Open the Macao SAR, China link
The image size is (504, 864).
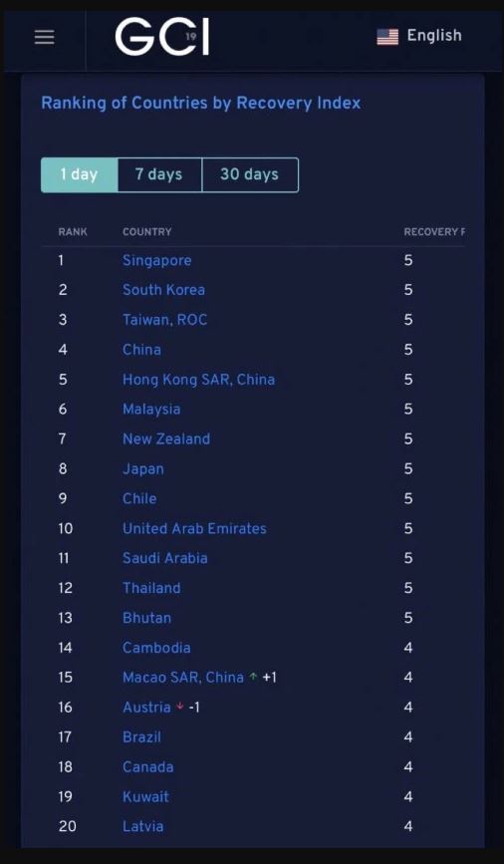coord(183,678)
